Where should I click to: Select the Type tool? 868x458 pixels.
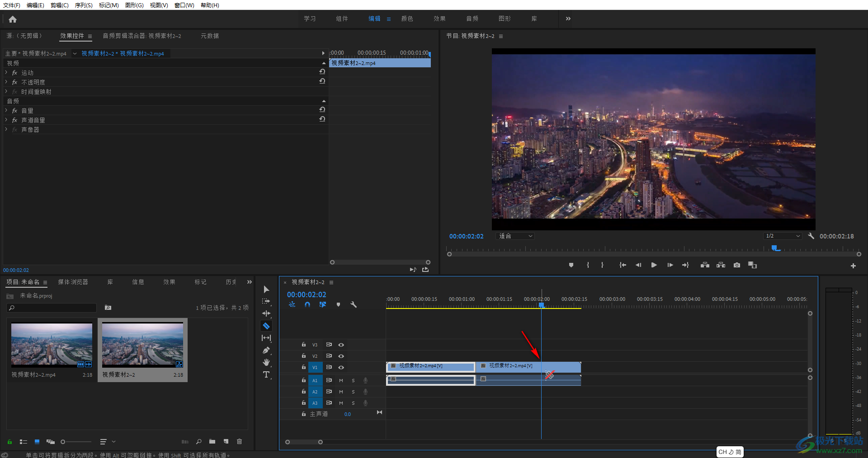point(266,374)
